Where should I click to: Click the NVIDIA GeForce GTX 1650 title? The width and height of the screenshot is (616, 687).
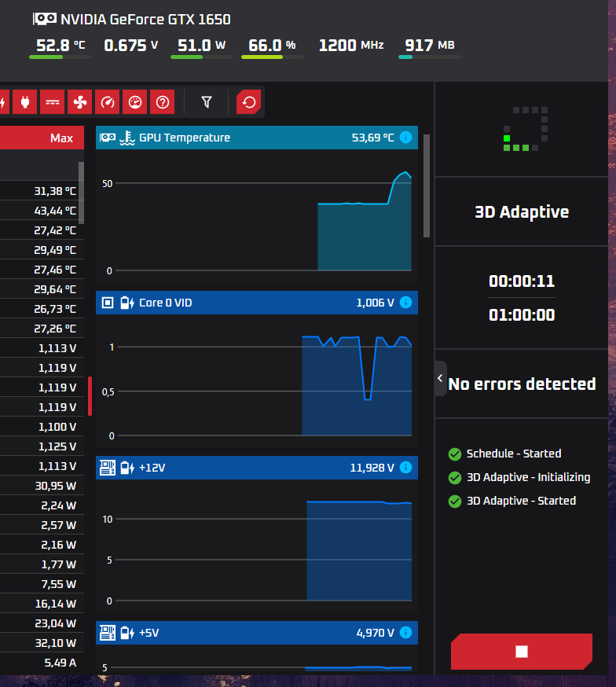pos(145,20)
